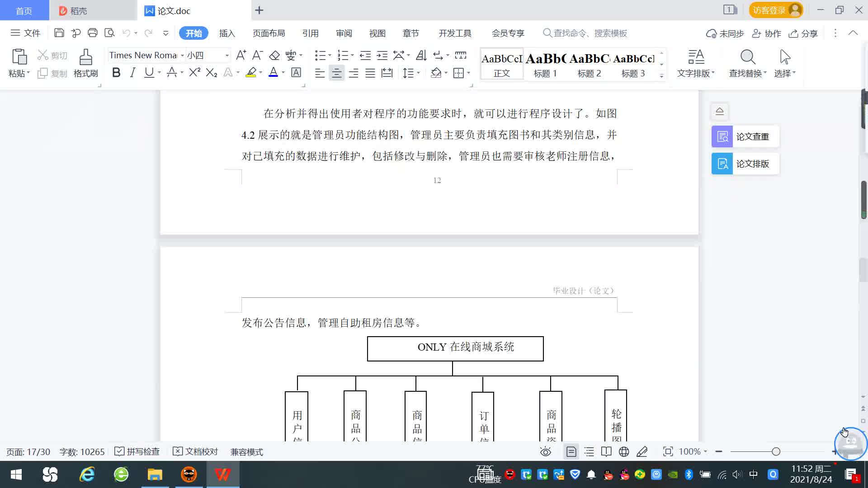The image size is (868, 488).
Task: Switch to outline view icon
Action: click(589, 451)
